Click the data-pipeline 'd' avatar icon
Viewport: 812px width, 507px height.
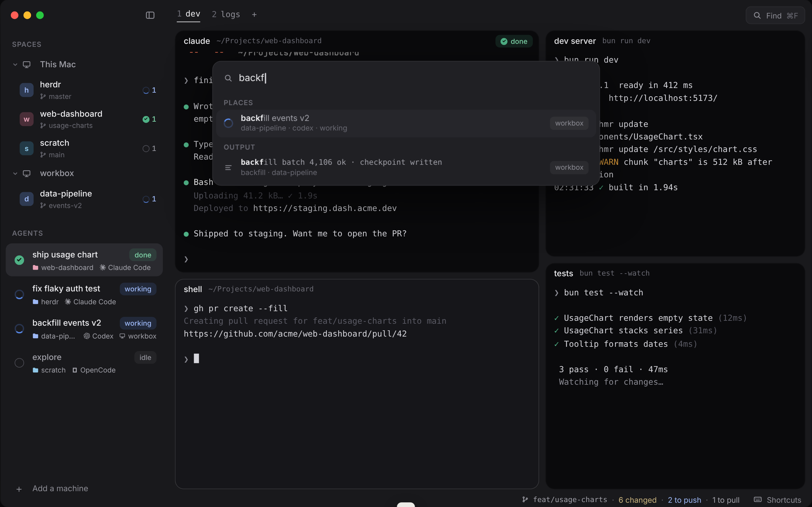pyautogui.click(x=26, y=199)
